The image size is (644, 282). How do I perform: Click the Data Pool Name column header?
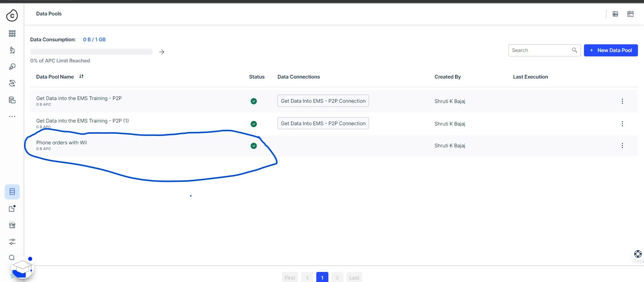pos(55,77)
